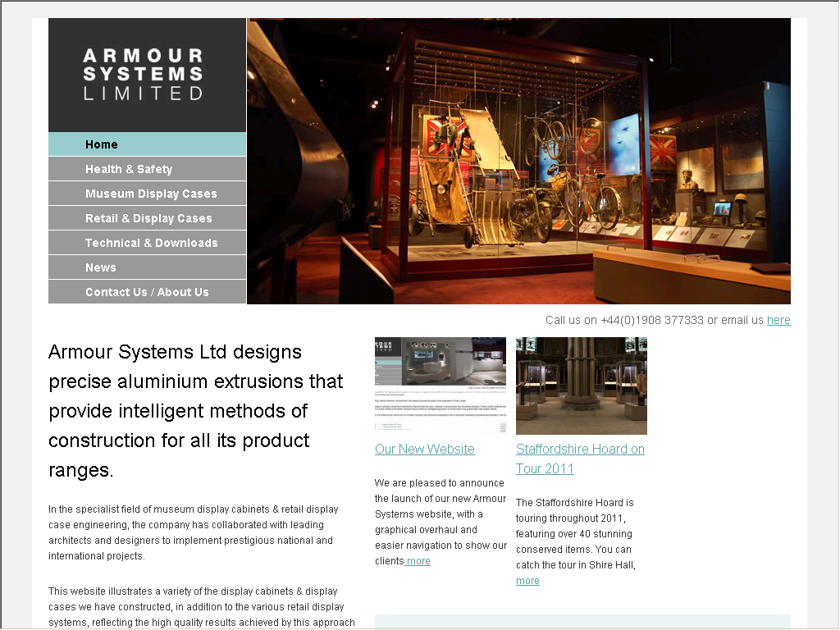Click the 'here' email link

pyautogui.click(x=778, y=320)
